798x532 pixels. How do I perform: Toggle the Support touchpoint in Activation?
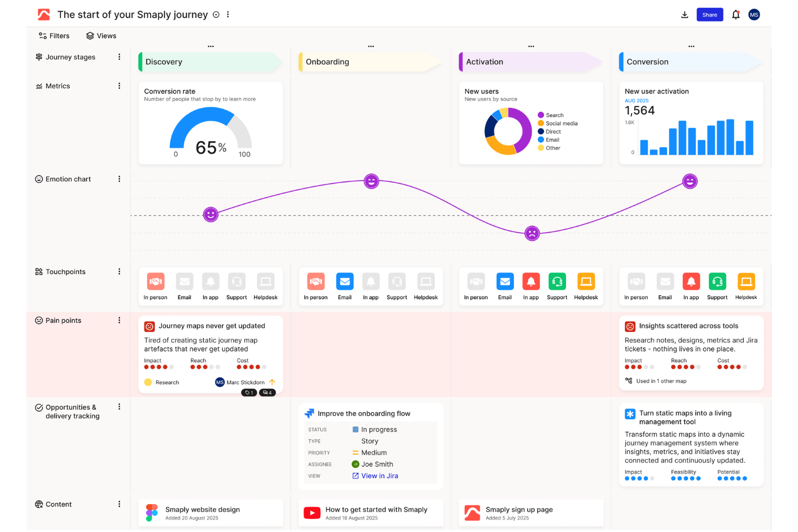[x=557, y=281]
